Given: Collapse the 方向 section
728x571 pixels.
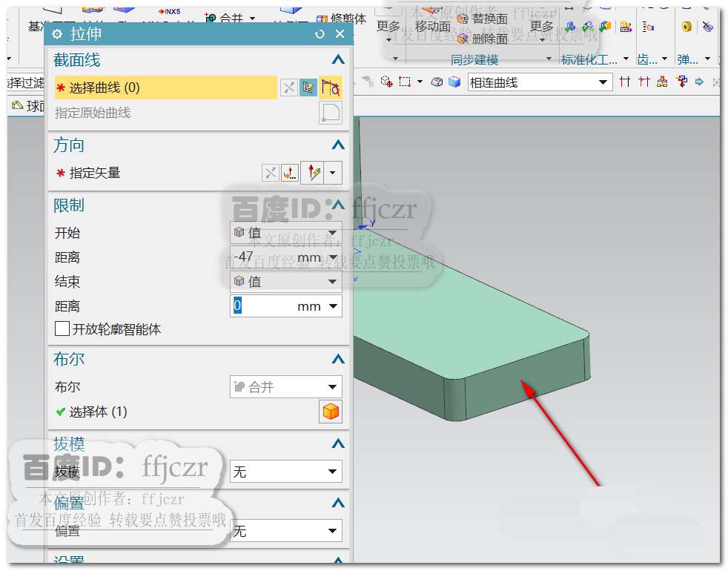Looking at the screenshot, I should coord(338,145).
